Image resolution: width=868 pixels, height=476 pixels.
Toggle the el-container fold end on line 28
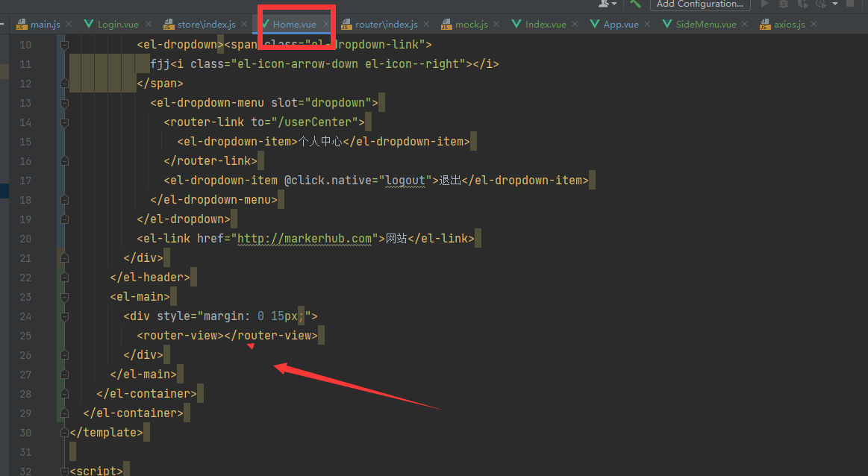tap(64, 393)
